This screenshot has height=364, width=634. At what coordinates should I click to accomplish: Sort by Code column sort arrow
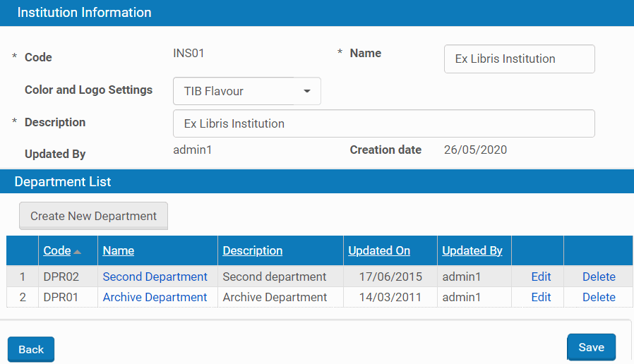pos(78,252)
